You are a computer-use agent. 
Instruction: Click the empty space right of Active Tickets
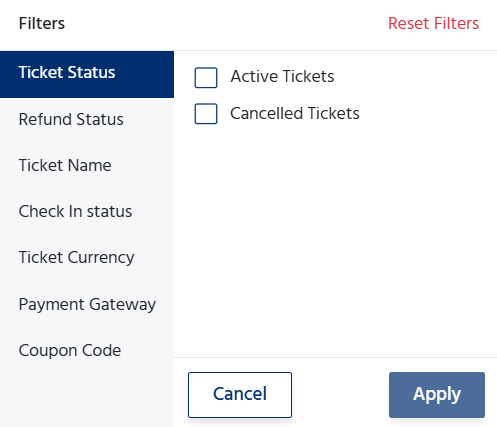pyautogui.click(x=413, y=77)
